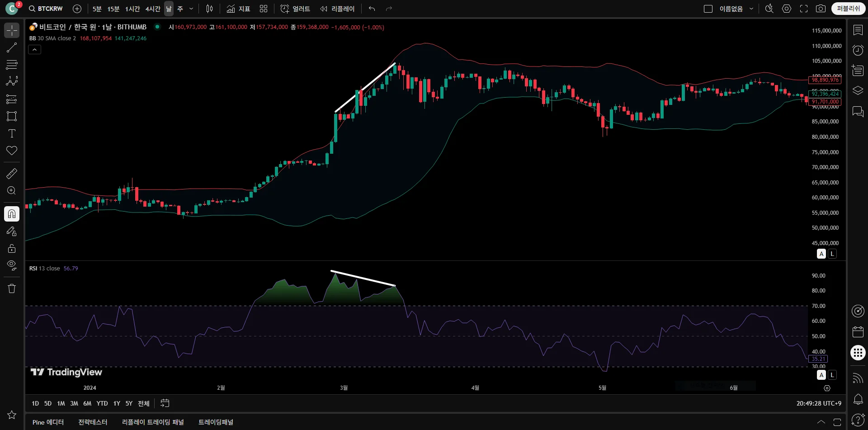This screenshot has width=868, height=430.
Task: Open the Pine 에디터 tab
Action: 48,422
